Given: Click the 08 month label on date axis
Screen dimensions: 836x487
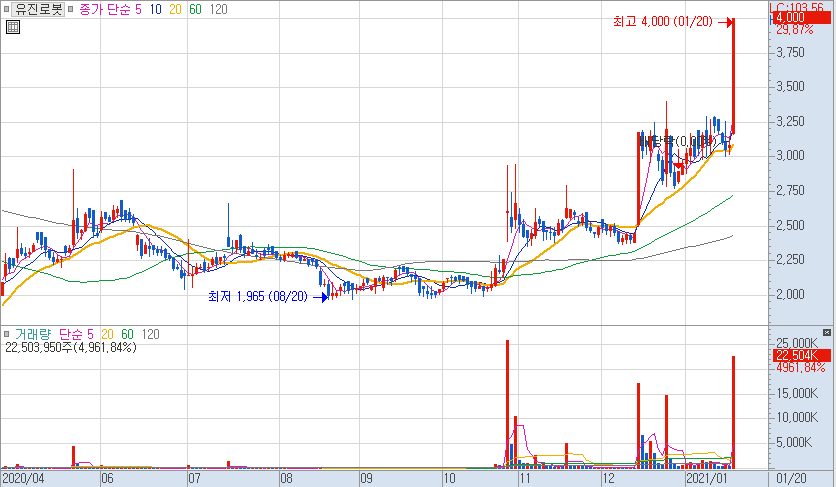Looking at the screenshot, I should click(286, 478).
